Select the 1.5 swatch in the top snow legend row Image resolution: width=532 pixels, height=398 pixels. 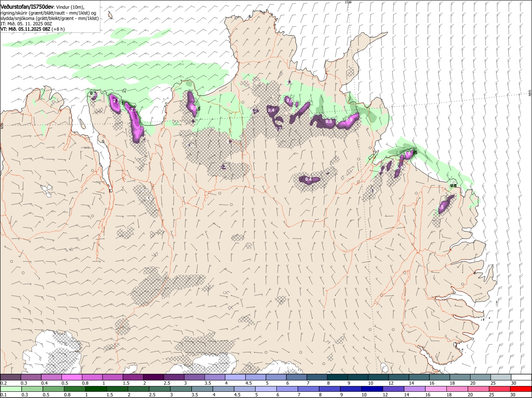133,377
